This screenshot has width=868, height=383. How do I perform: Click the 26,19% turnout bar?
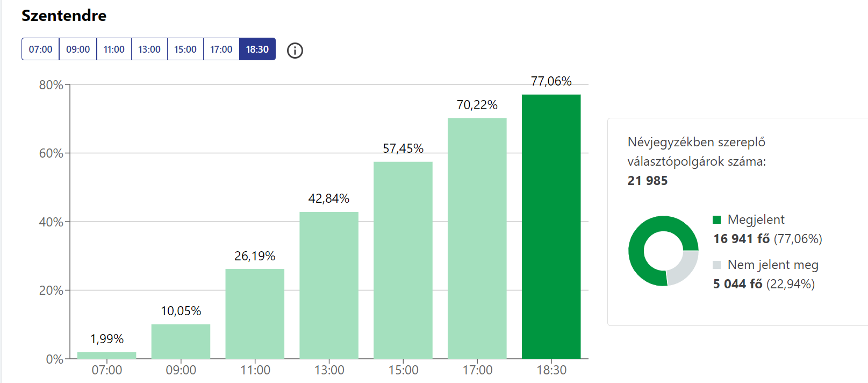coord(255,314)
